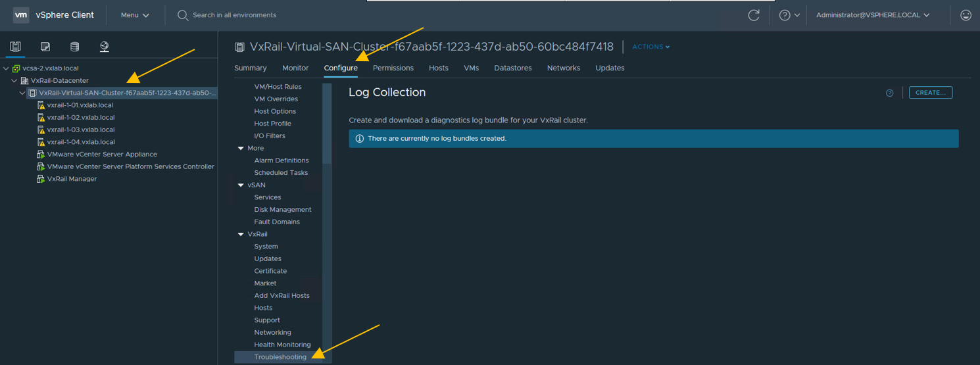Screen dimensions: 980x365
Task: Open the Storage inventory view icon
Action: (75, 47)
